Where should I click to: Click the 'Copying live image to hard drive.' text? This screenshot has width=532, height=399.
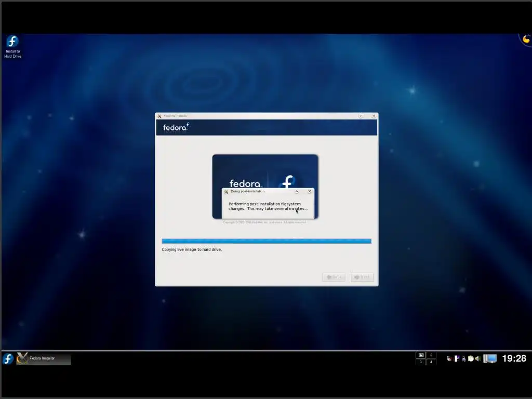pos(192,249)
